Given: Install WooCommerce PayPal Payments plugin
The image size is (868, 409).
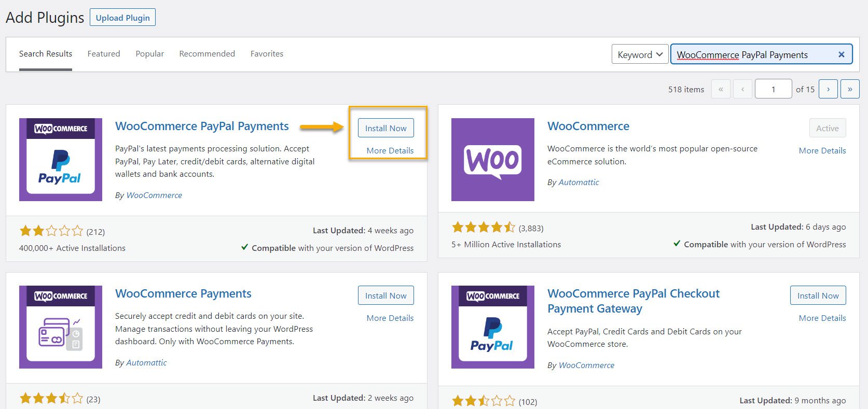Looking at the screenshot, I should 386,128.
